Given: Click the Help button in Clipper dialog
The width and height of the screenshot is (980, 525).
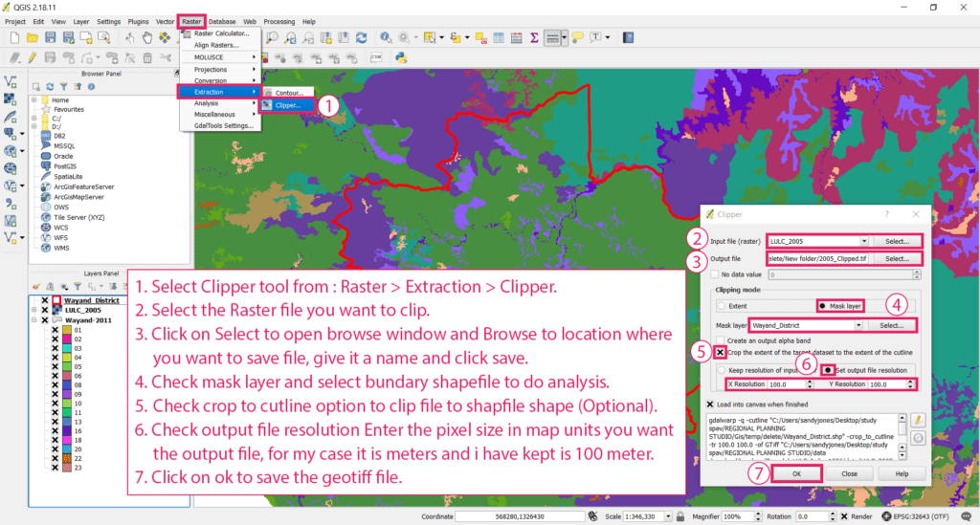Looking at the screenshot, I should 902,473.
